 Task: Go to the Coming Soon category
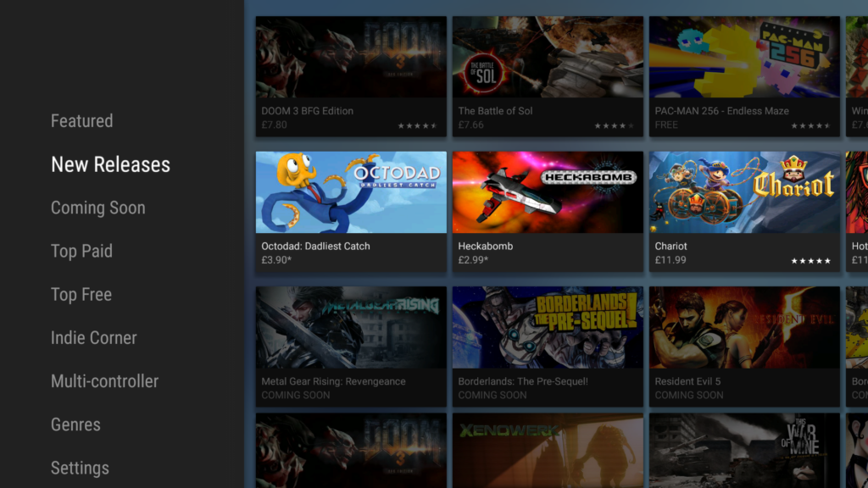(97, 208)
